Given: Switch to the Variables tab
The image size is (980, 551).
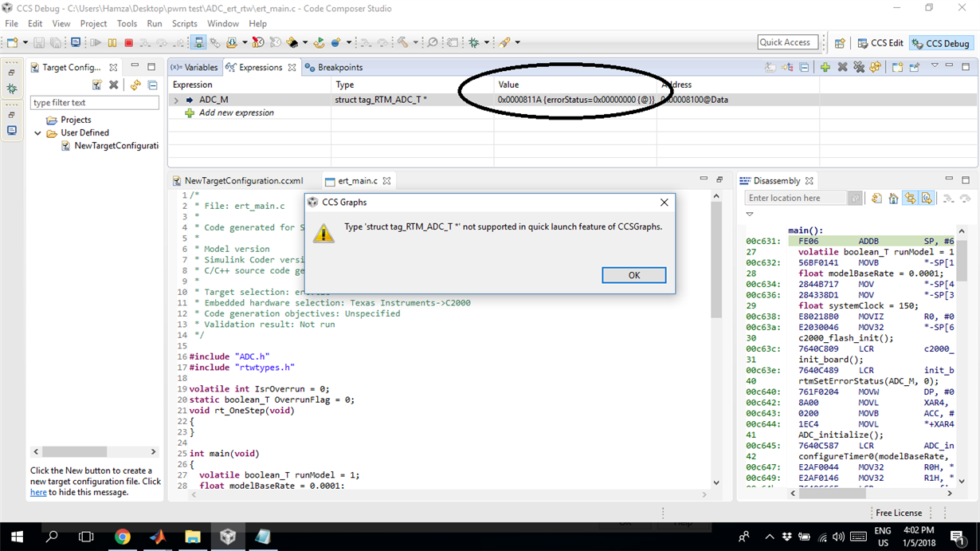Looking at the screenshot, I should tap(202, 67).
